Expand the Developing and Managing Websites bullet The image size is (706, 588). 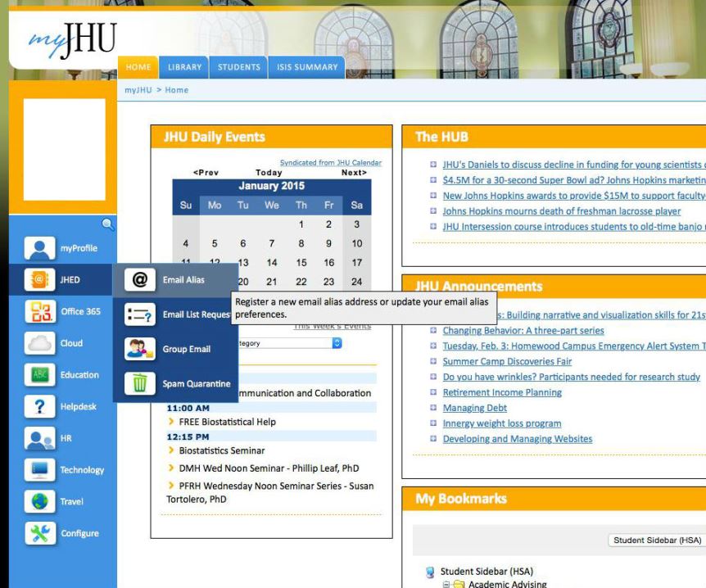[433, 438]
